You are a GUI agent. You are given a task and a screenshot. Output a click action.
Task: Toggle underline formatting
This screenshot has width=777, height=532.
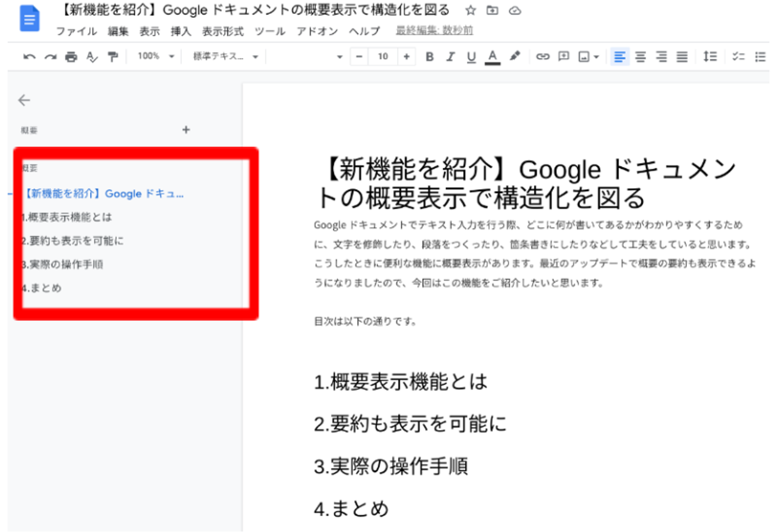(471, 57)
